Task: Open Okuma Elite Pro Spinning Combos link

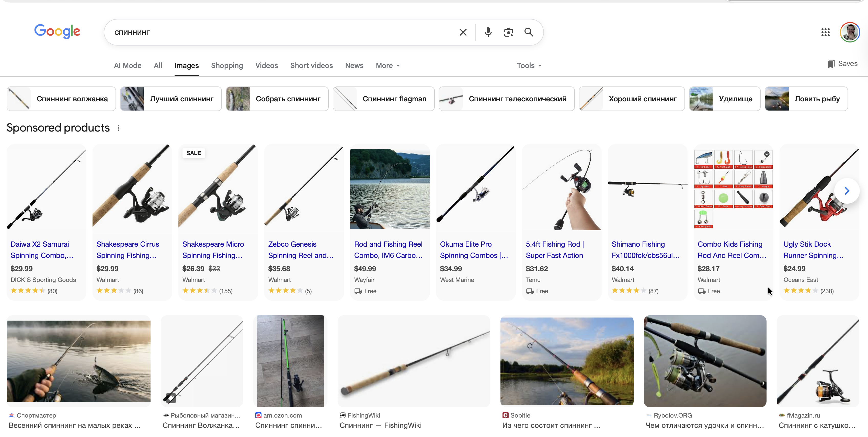Action: pyautogui.click(x=474, y=250)
